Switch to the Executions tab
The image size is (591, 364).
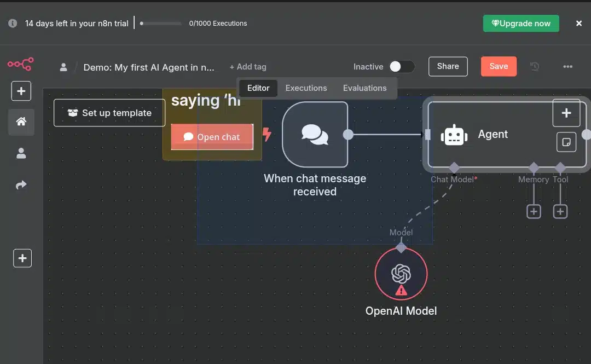click(x=306, y=88)
